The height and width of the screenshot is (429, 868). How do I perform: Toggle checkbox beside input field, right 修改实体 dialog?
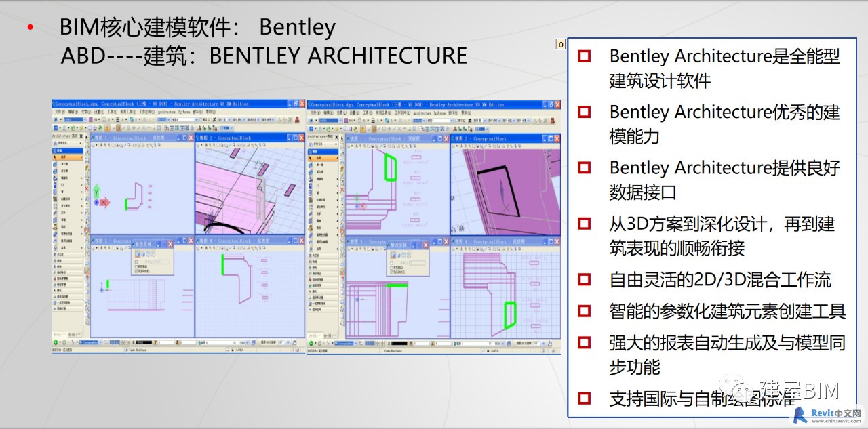(392, 262)
